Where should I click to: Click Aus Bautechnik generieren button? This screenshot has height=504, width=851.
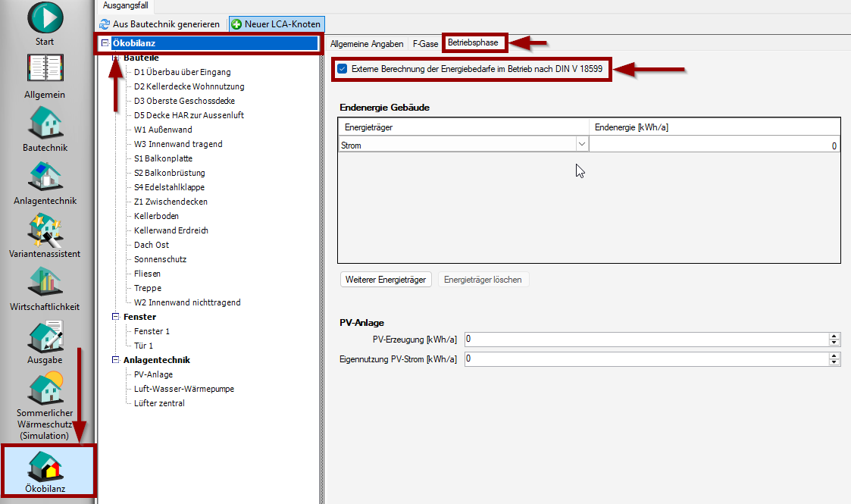[160, 24]
